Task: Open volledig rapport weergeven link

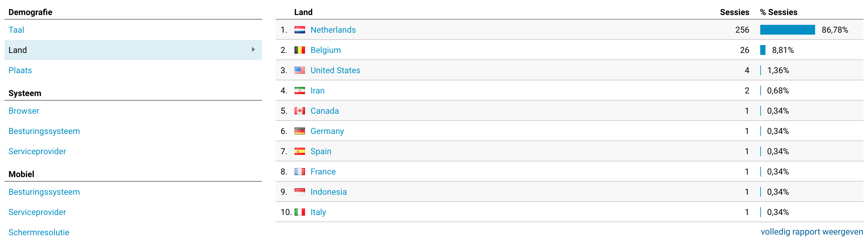Action: click(x=812, y=232)
